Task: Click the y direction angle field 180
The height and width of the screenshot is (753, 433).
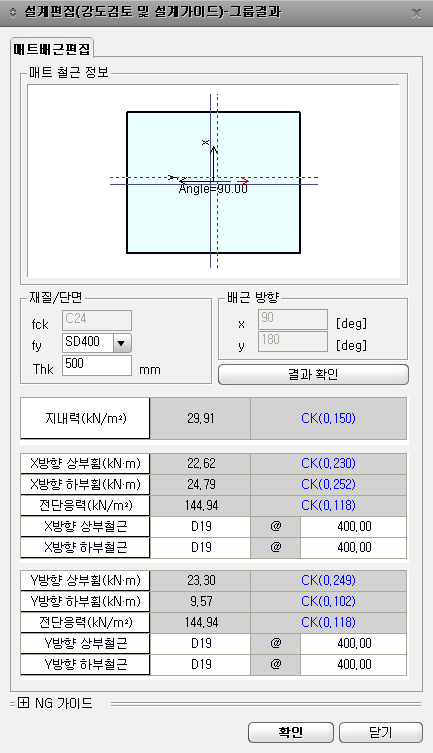Action: click(293, 341)
